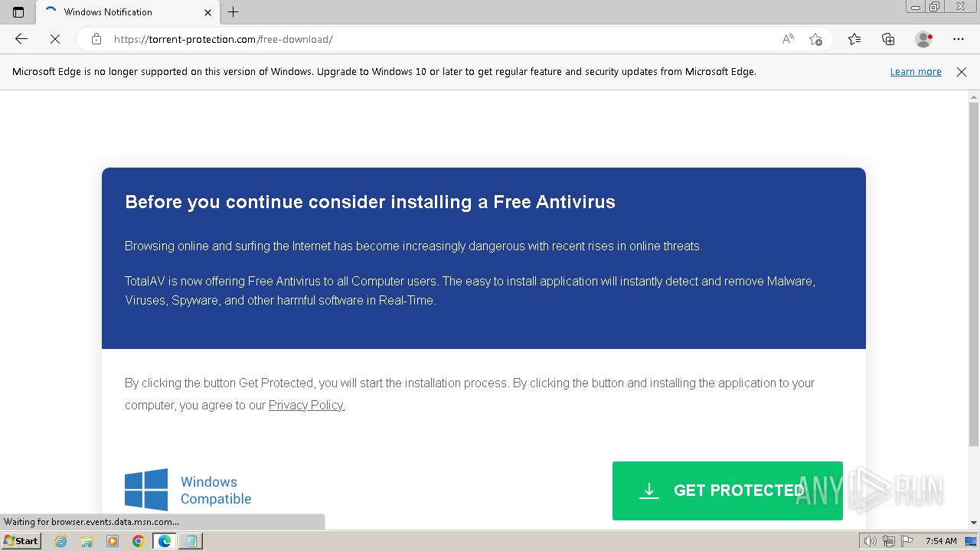View site information lock icon
This screenshot has width=980, height=551.
(96, 39)
